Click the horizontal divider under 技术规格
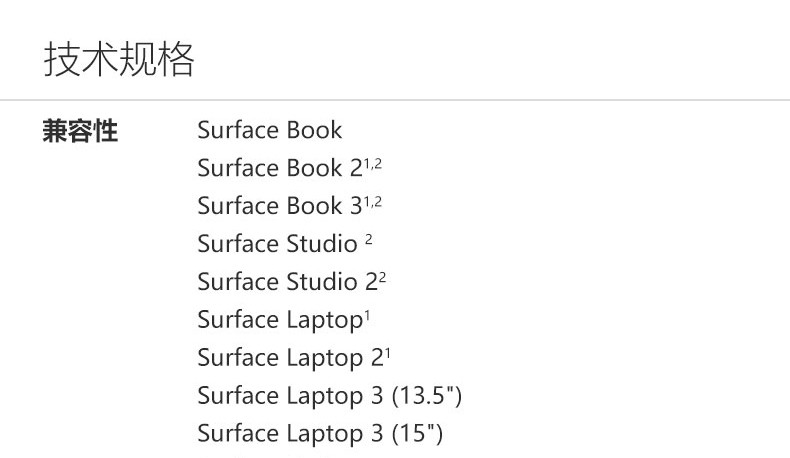This screenshot has height=458, width=790. click(x=395, y=100)
